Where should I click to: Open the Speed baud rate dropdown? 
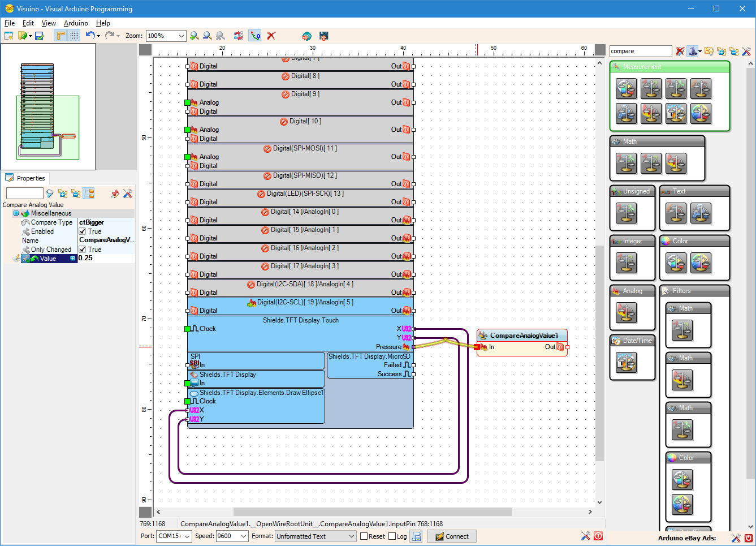pyautogui.click(x=244, y=536)
